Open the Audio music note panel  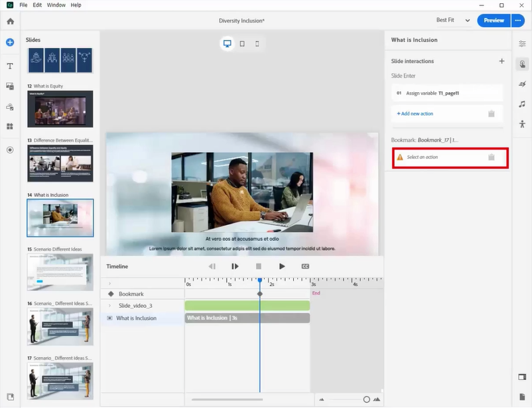coord(522,104)
